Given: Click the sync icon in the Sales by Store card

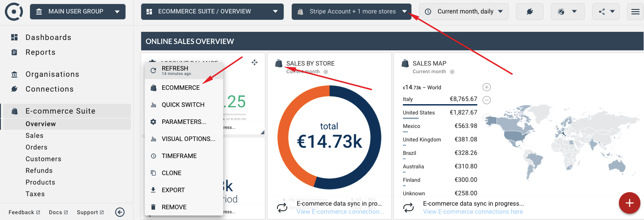Looking at the screenshot, I should 282,208.
